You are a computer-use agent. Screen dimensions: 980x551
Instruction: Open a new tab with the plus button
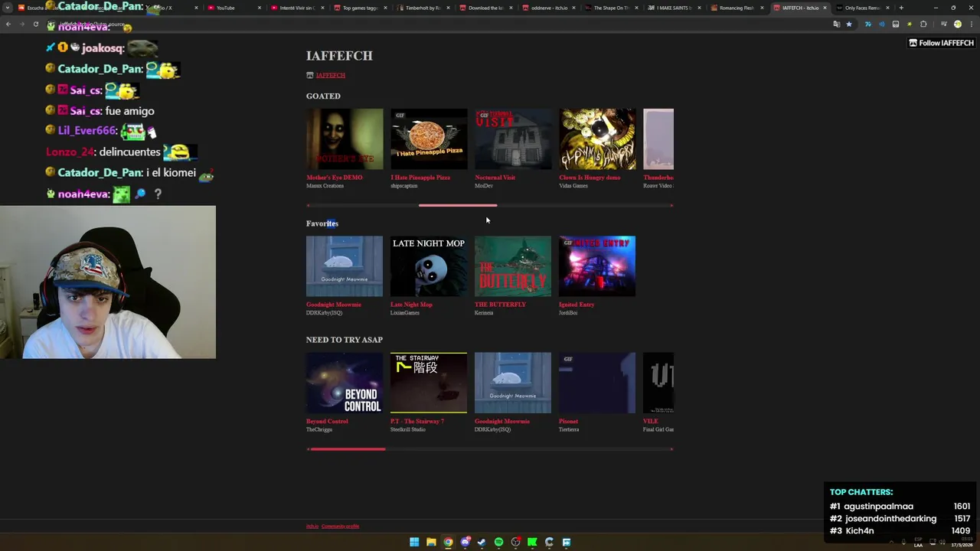click(x=901, y=8)
